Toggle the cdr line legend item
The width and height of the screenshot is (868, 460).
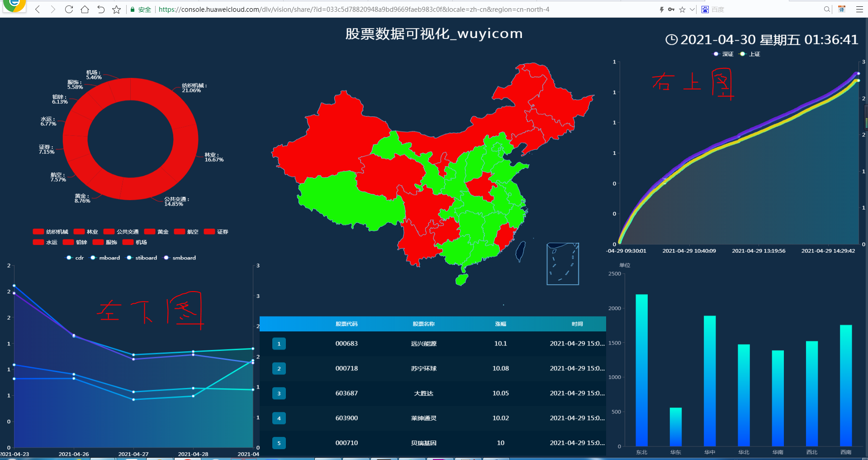tap(75, 258)
